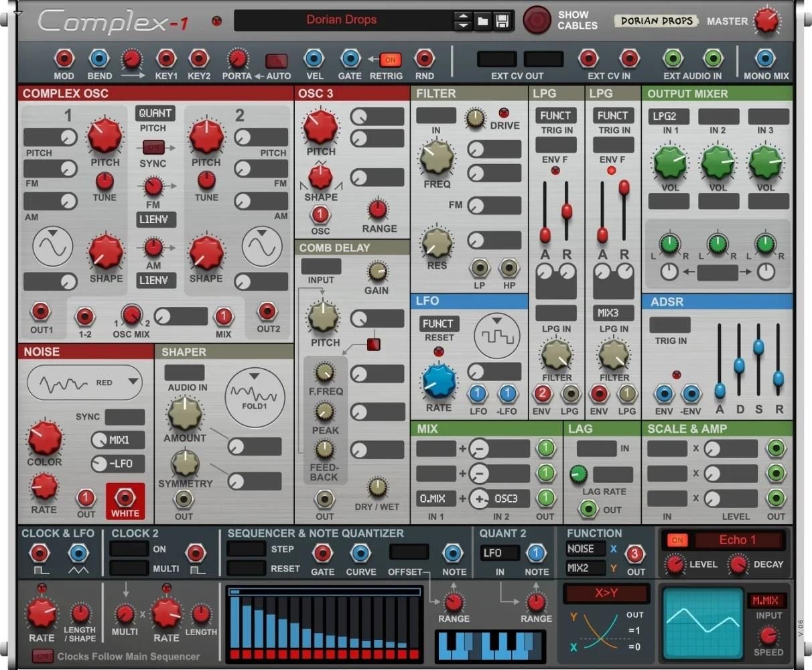Open the shaper FOLD1 mode selector
This screenshot has width=812, height=670.
[x=254, y=393]
